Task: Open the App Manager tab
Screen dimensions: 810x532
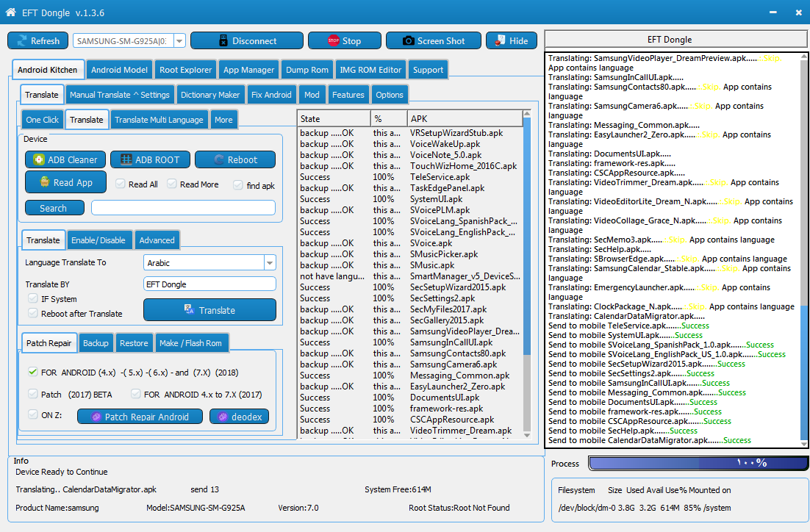Action: (x=249, y=70)
